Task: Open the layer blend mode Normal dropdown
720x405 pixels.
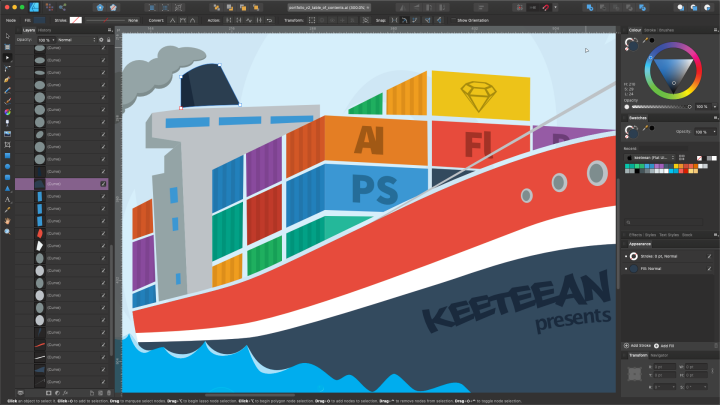Action: pos(77,40)
